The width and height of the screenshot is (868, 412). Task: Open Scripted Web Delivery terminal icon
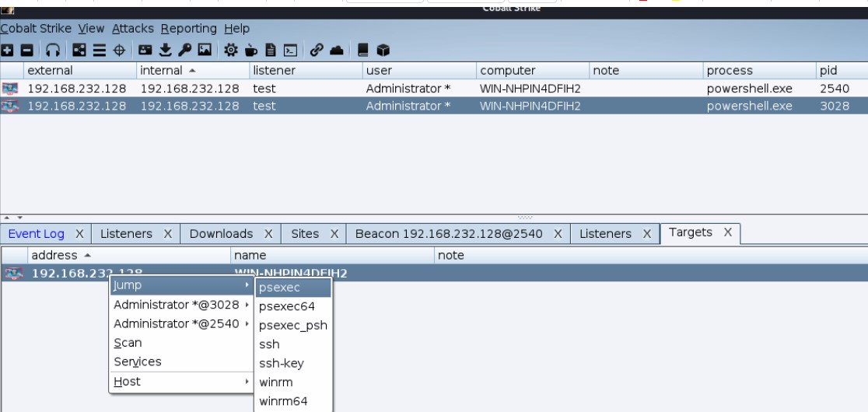pos(290,51)
